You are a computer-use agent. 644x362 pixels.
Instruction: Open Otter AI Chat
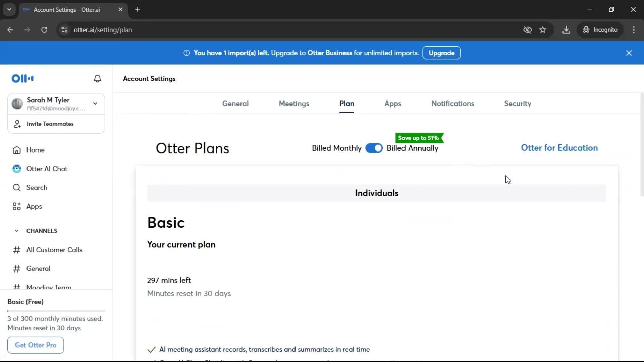pyautogui.click(x=47, y=169)
